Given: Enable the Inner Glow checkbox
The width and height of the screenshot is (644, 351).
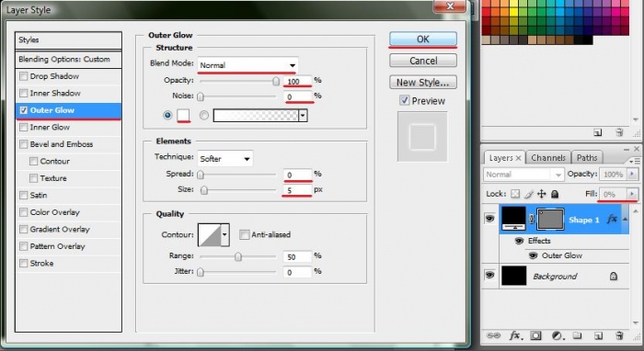Looking at the screenshot, I should coord(24,127).
